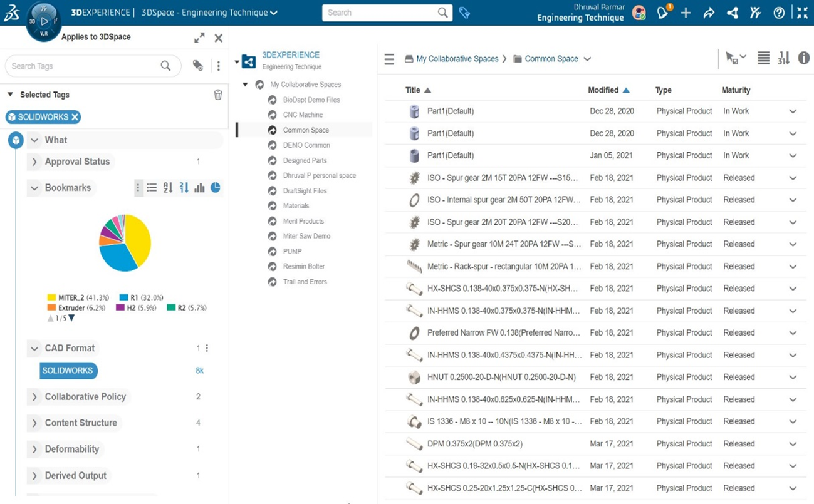Image resolution: width=814 pixels, height=504 pixels.
Task: Click the plus add icon in header
Action: tap(686, 13)
